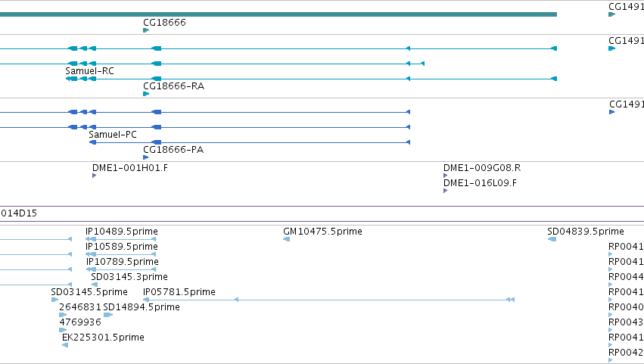644x364 pixels.
Task: Click the blue arrow glyph under CG18666-PA
Action: [146, 157]
